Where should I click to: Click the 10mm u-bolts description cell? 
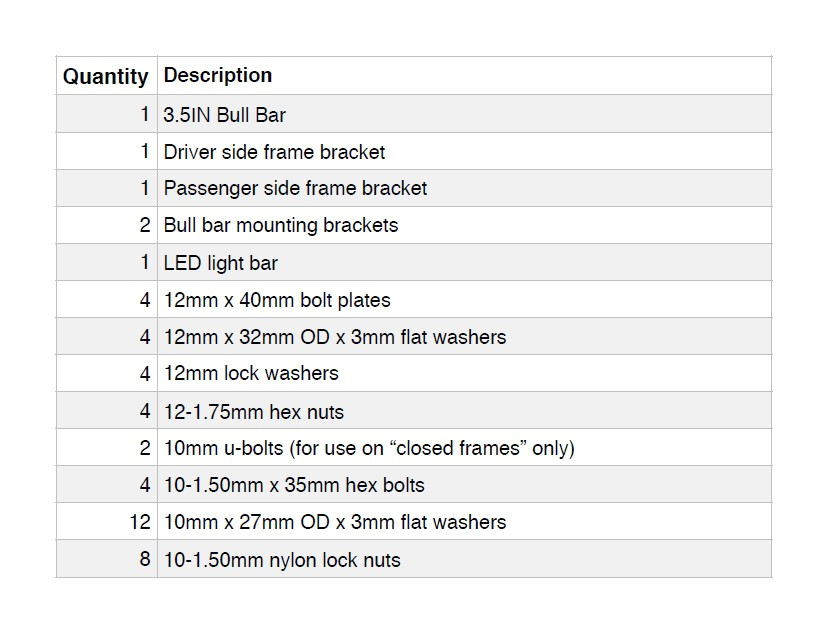point(368,448)
